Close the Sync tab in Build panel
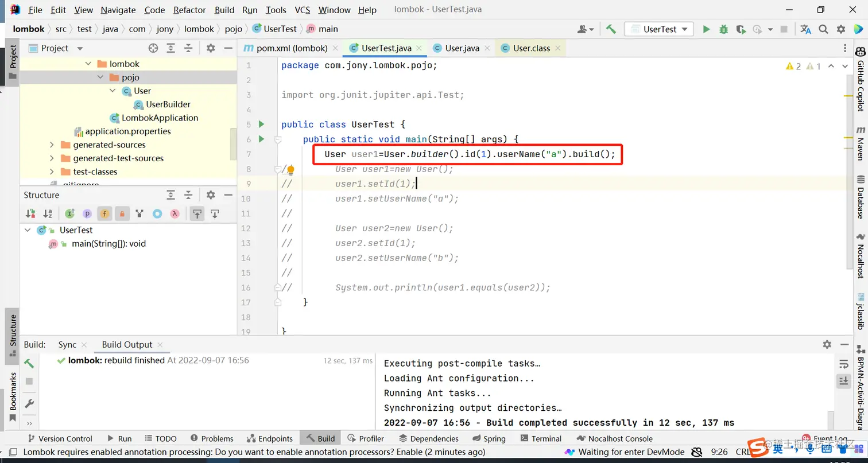The image size is (868, 463). [x=84, y=345]
